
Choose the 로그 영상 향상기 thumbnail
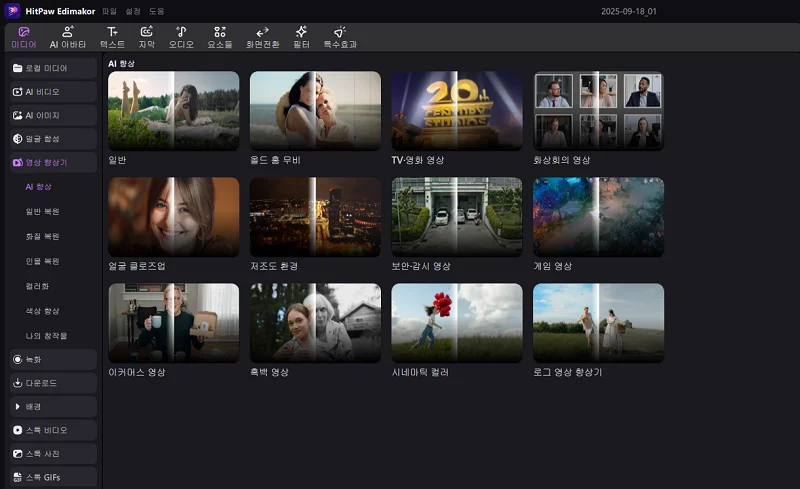(598, 323)
